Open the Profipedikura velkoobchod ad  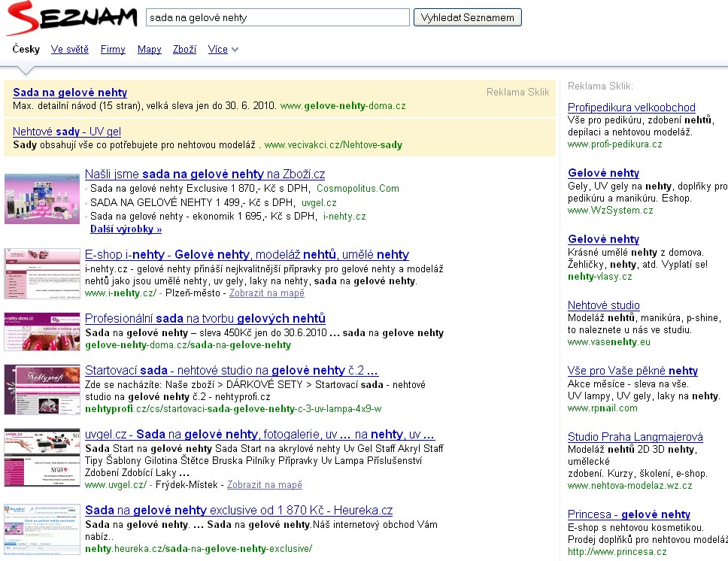point(632,108)
